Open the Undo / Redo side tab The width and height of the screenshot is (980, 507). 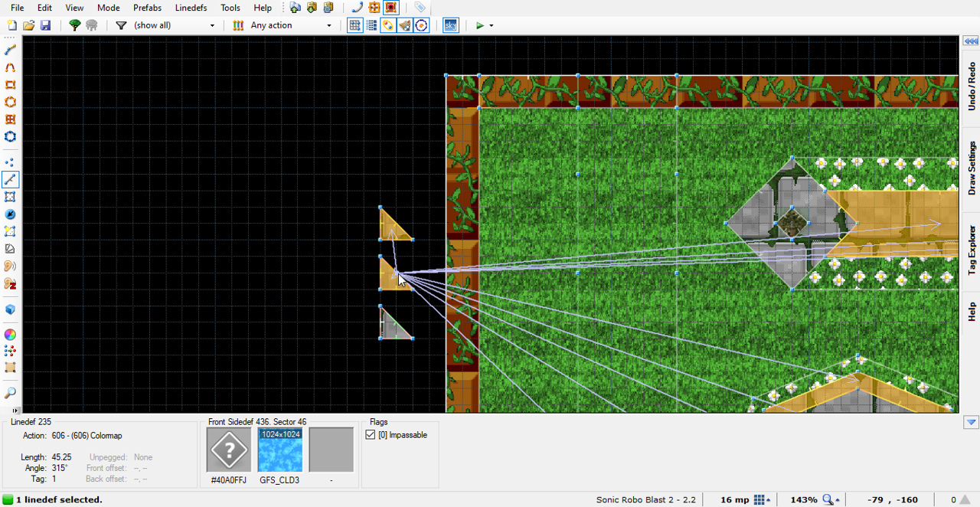pos(972,87)
